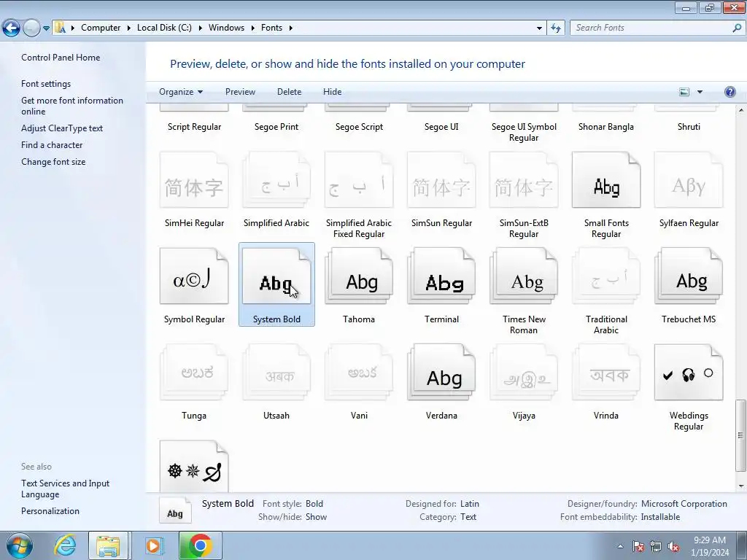Open Google Chrome from the taskbar
This screenshot has height=560, width=747.
201,545
